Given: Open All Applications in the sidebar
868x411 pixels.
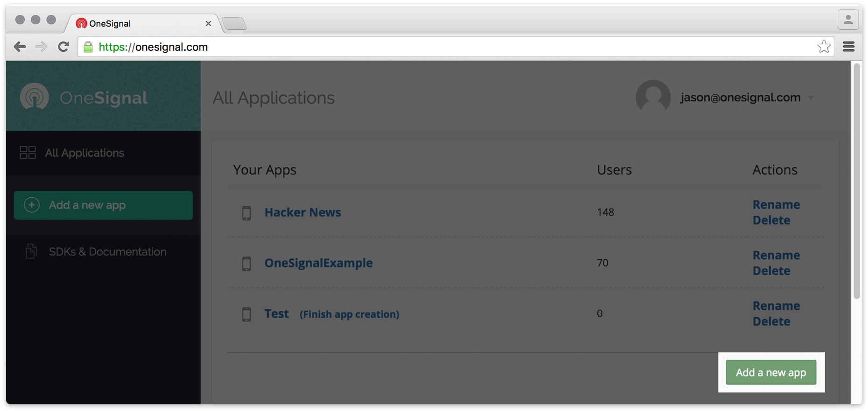Looking at the screenshot, I should click(84, 153).
